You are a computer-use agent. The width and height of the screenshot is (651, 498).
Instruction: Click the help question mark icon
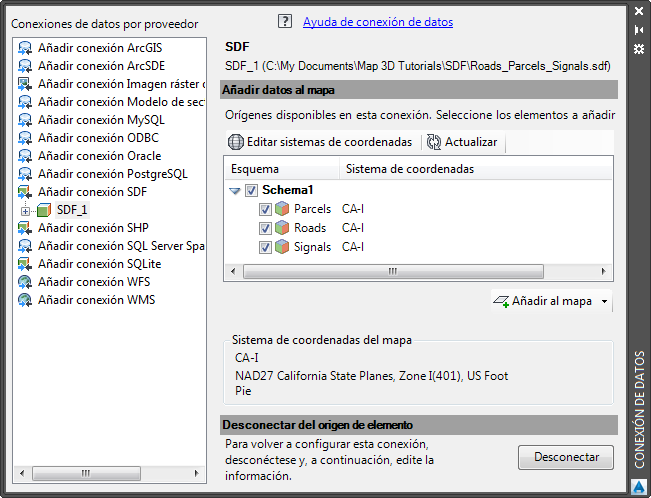point(285,21)
